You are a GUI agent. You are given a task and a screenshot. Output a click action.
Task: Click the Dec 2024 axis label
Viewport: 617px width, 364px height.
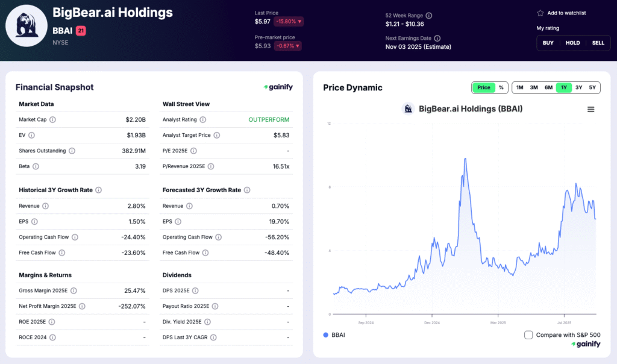pos(432,322)
